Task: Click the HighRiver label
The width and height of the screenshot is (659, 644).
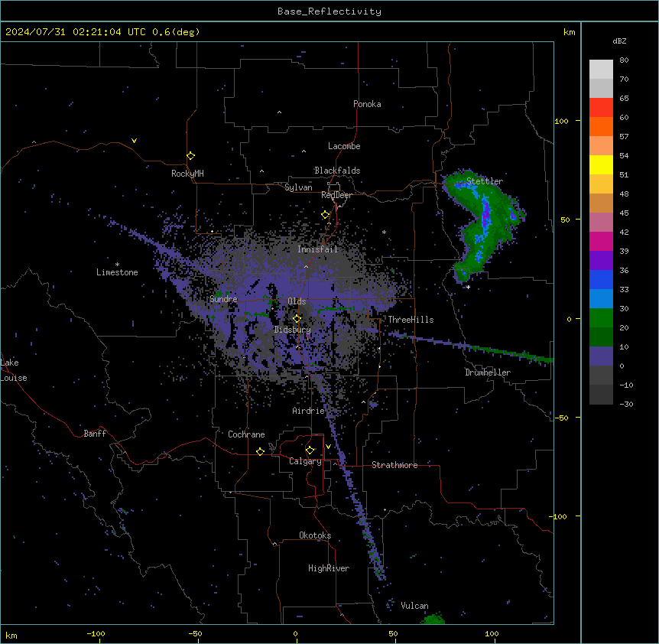Action: [x=329, y=568]
